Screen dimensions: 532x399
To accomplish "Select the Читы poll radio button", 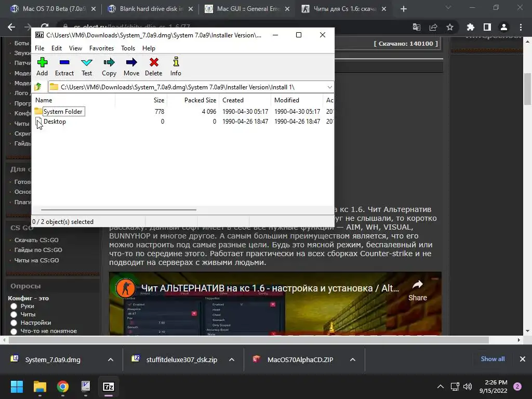I will 14,314.
